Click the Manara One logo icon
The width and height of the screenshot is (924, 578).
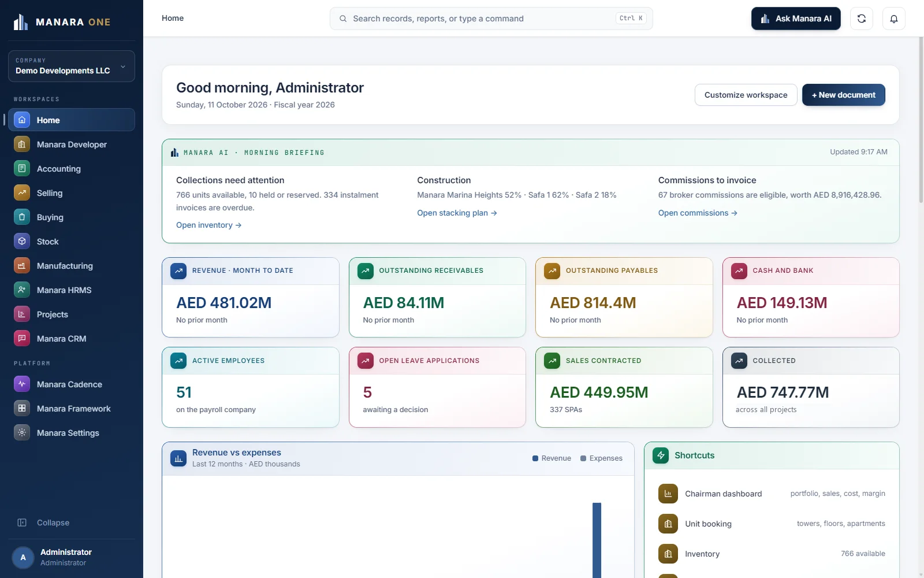pyautogui.click(x=21, y=22)
